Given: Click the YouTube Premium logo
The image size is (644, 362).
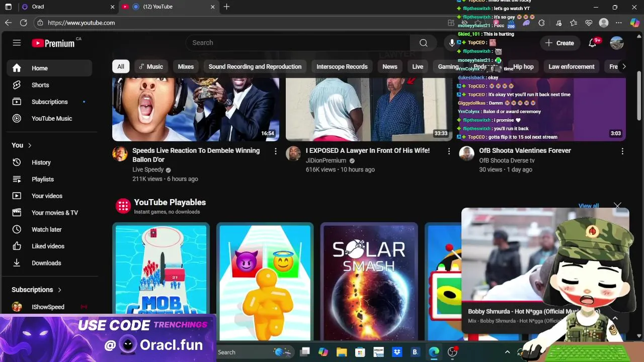Looking at the screenshot, I should 54,43.
